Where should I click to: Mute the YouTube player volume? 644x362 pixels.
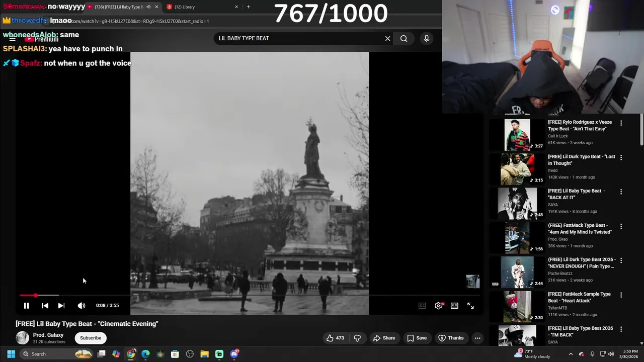point(82,305)
